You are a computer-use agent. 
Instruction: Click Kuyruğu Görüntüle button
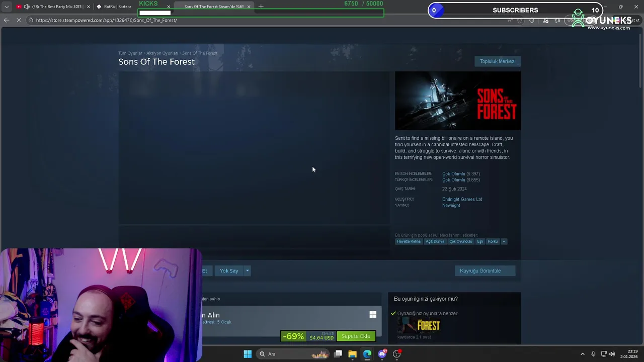point(485,270)
